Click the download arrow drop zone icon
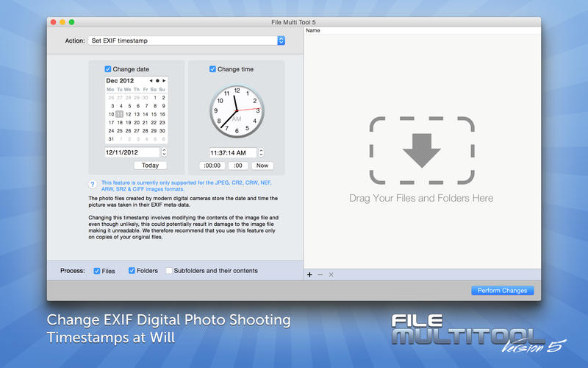Viewport: 588px width, 368px height. tap(421, 150)
